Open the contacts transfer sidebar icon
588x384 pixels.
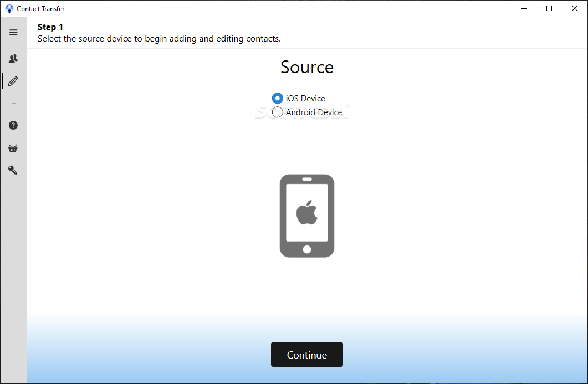point(13,59)
